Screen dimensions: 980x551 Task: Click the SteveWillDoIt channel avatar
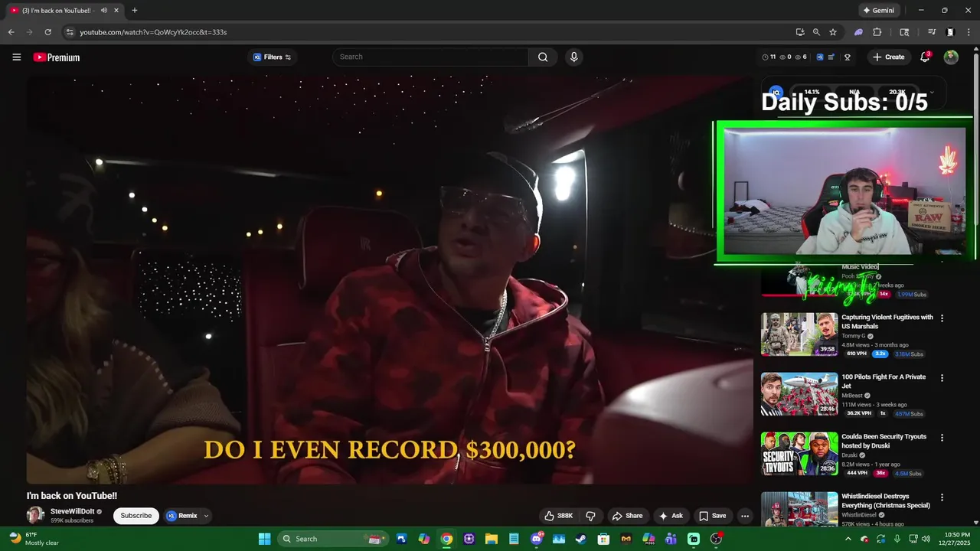35,516
